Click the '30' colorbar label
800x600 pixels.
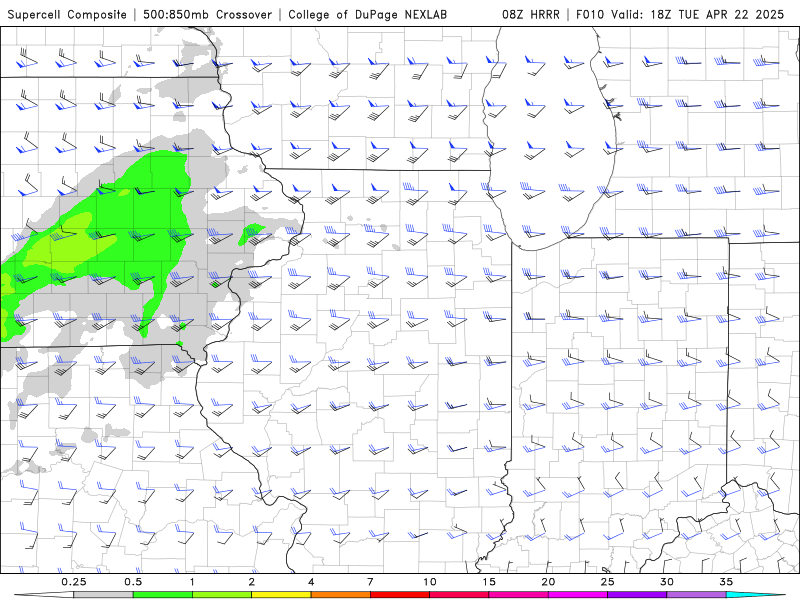pyautogui.click(x=667, y=582)
